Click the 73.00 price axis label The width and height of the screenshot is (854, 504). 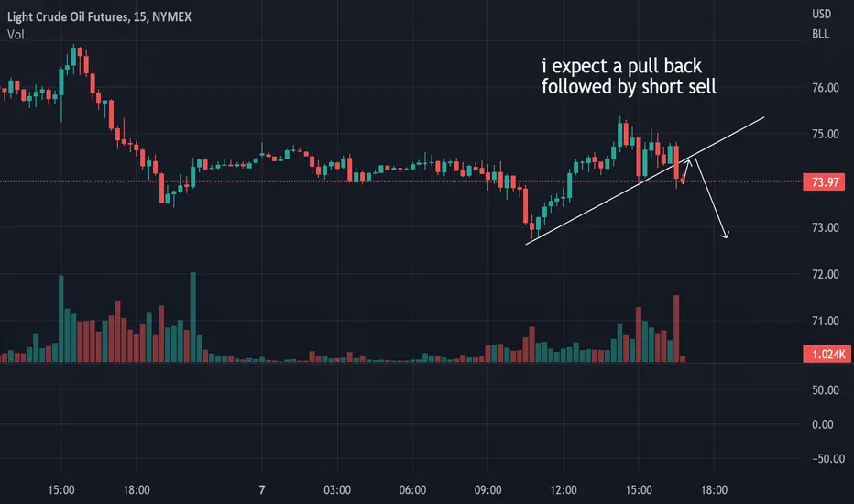pyautogui.click(x=825, y=228)
